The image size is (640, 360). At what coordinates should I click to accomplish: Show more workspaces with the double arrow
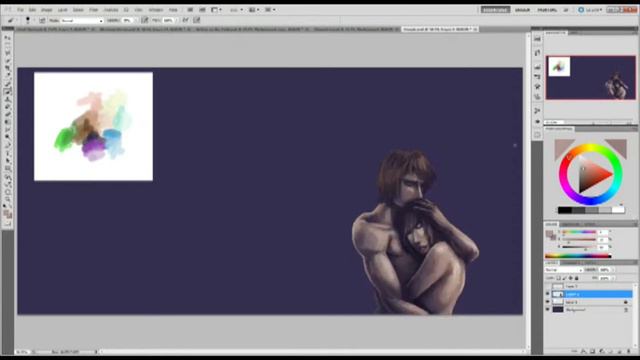point(567,10)
